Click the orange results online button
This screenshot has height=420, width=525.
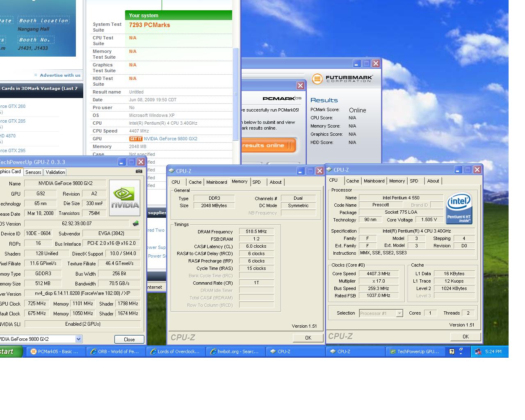coord(268,145)
